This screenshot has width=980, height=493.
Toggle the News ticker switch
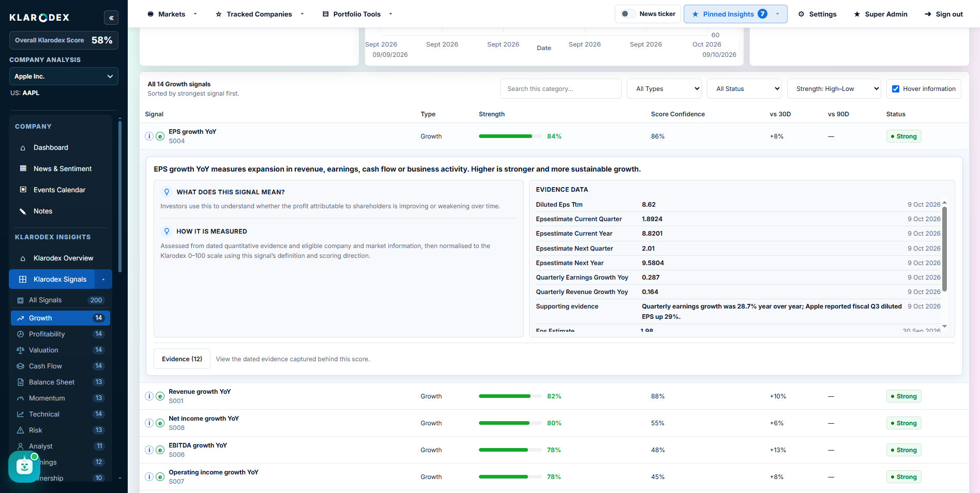click(x=628, y=14)
